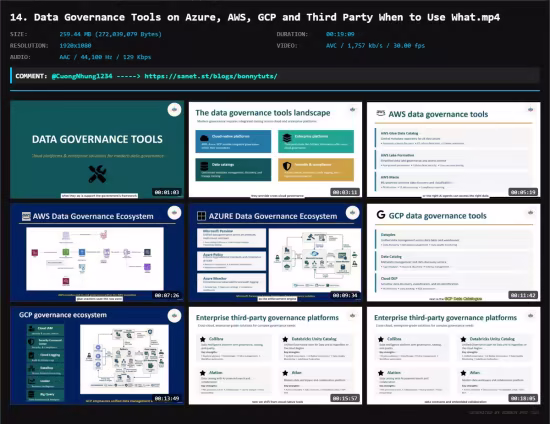The height and width of the screenshot is (424, 550).
Task: Click the Data Catalog entry in GCP tools slide
Action: [x=452, y=262]
